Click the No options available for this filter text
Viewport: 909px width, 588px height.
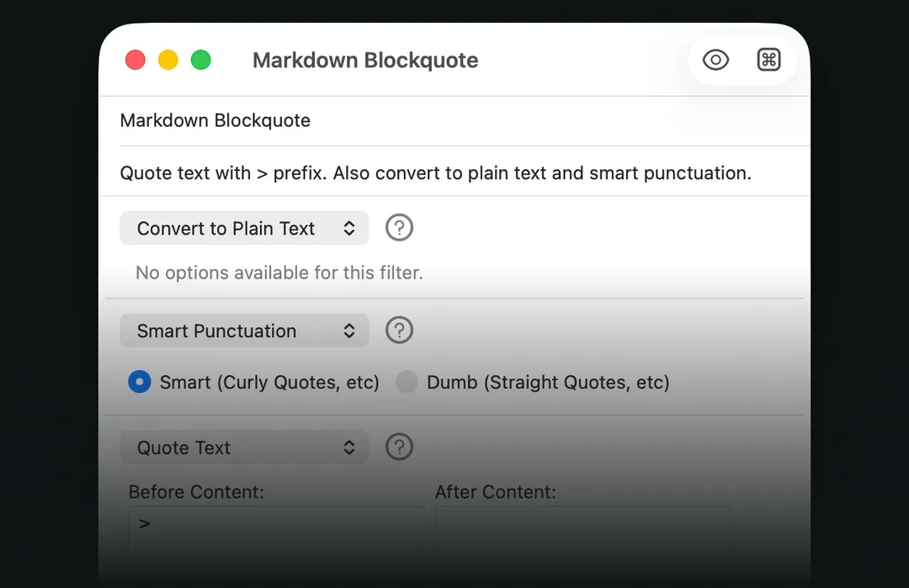coord(279,273)
